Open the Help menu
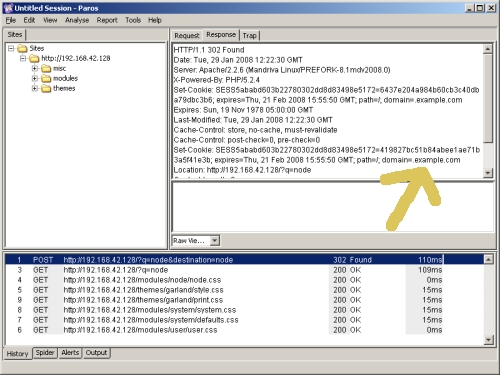500x375 pixels. click(155, 20)
